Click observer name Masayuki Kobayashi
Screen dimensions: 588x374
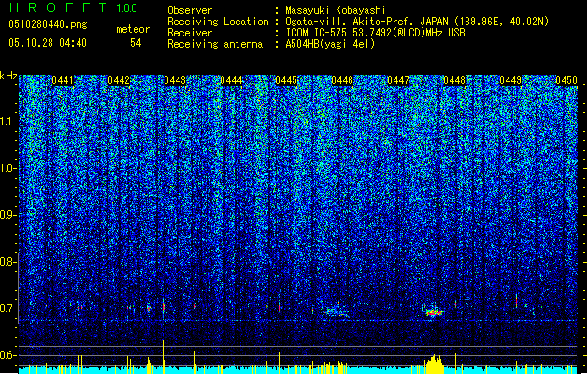click(336, 10)
